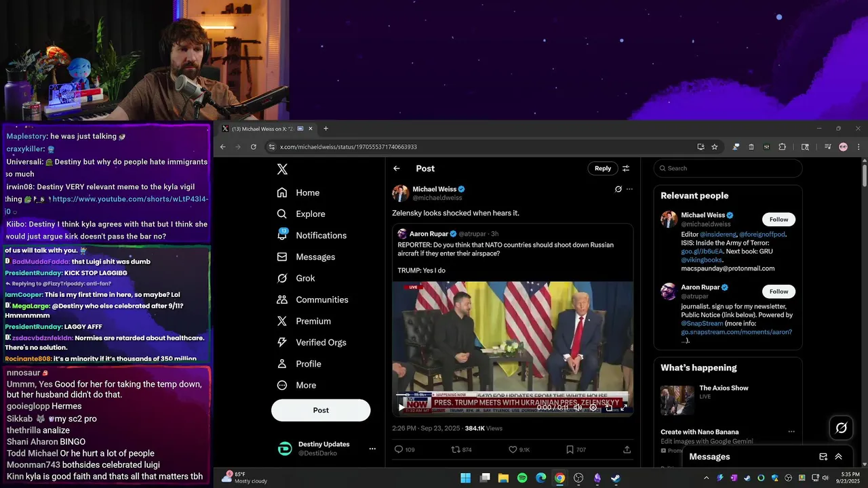Toggle picture-in-picture on the video
The width and height of the screenshot is (868, 488).
[609, 408]
